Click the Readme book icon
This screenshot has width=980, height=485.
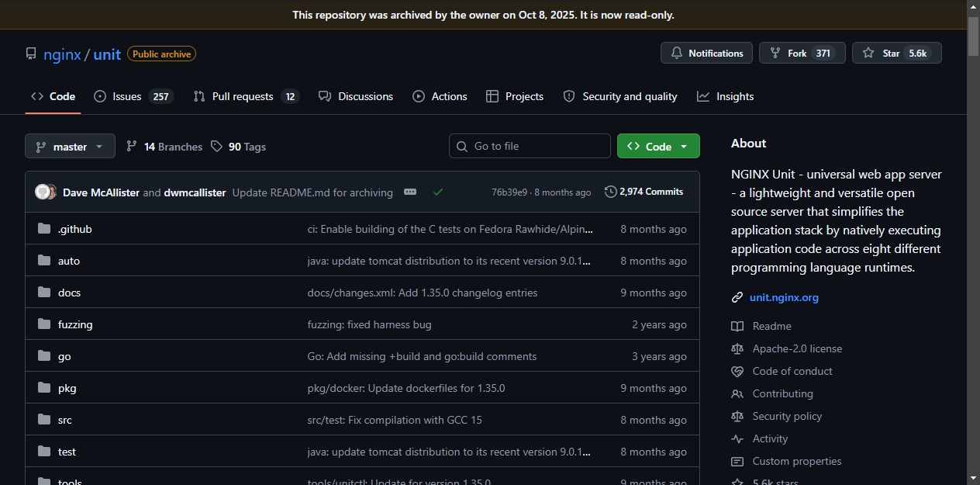point(737,326)
